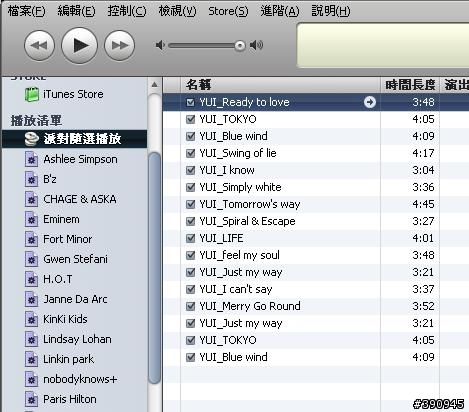The height and width of the screenshot is (412, 469).
Task: Click the Fort Minor playlist icon
Action: click(31, 239)
